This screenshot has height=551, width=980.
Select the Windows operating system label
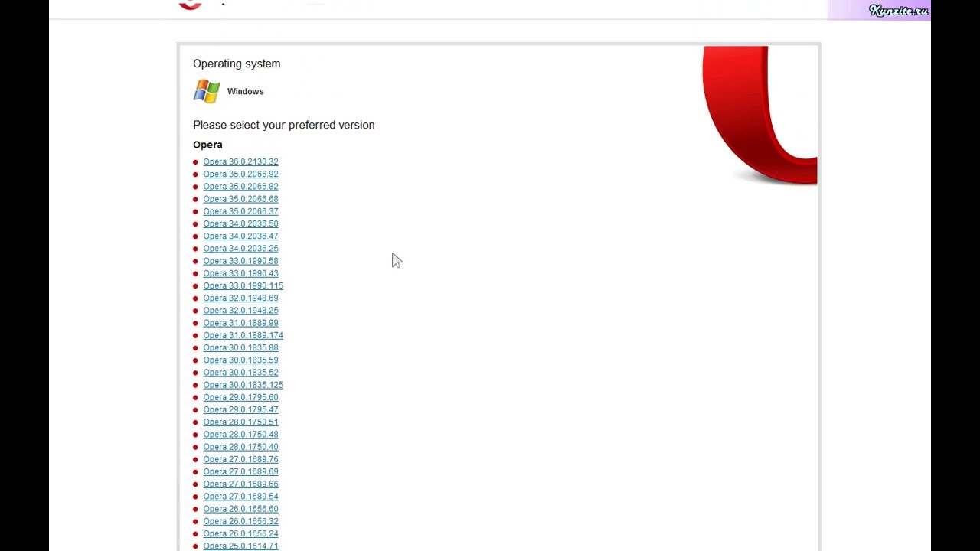(x=245, y=91)
